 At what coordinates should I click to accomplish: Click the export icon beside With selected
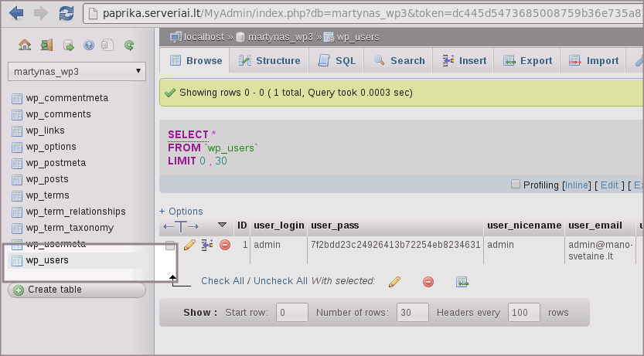click(x=462, y=282)
